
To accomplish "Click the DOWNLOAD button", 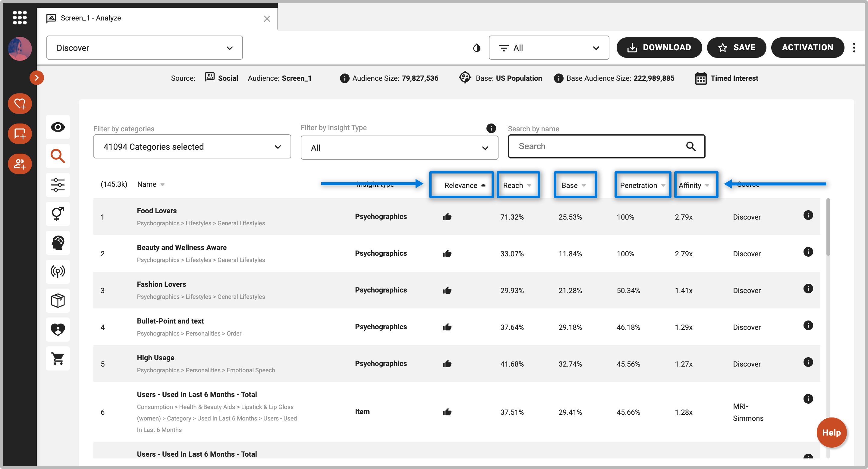I will [659, 48].
